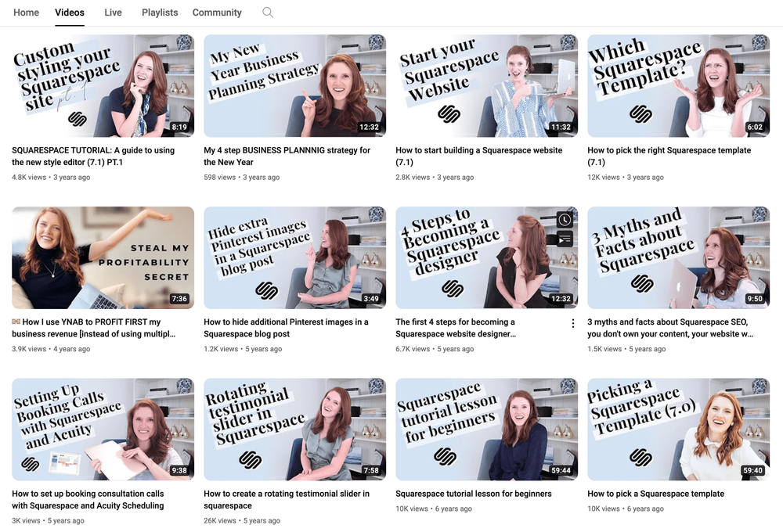
Task: Click the '11:32' duration badge
Action: (561, 128)
